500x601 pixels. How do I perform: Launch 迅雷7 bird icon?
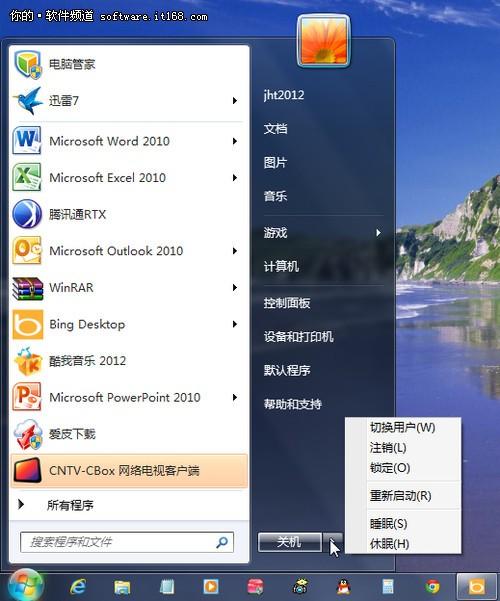coord(28,100)
